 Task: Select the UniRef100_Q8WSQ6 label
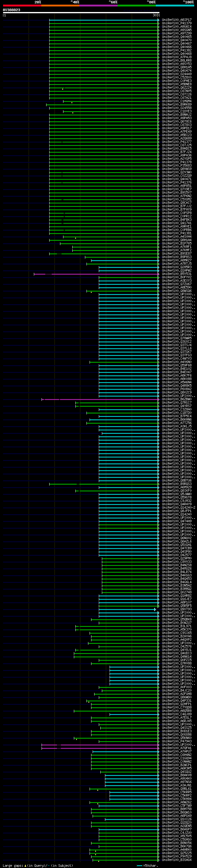click(177, 291)
